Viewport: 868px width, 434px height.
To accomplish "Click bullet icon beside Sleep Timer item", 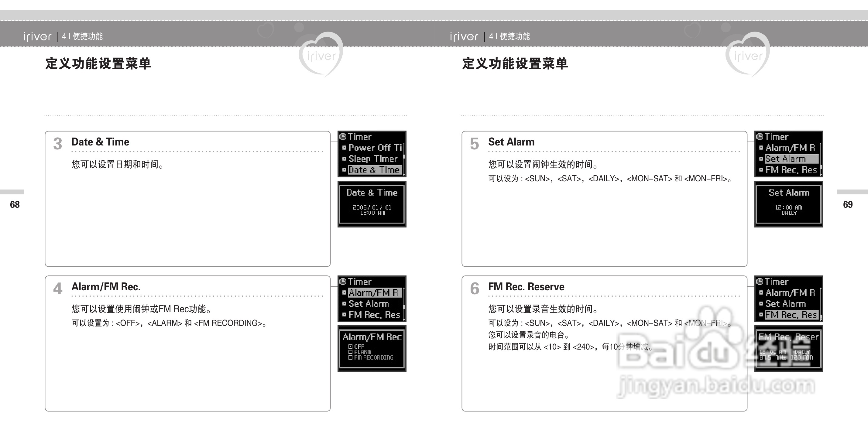I will [x=344, y=159].
